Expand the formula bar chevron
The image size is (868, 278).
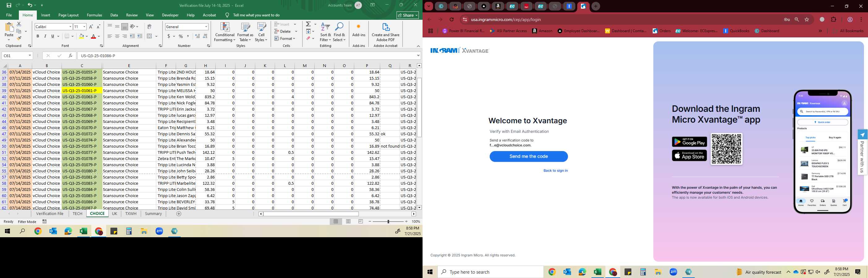pyautogui.click(x=418, y=56)
